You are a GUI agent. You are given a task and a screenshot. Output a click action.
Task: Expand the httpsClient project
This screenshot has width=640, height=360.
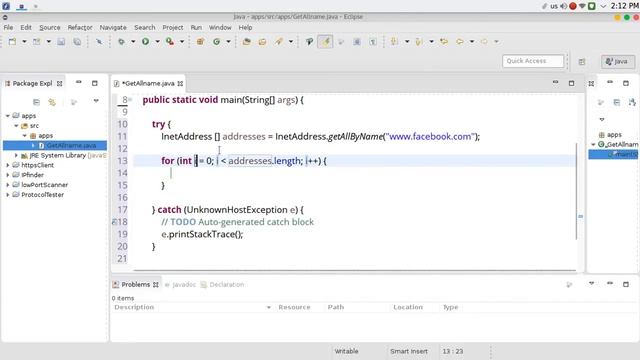pyautogui.click(x=8, y=165)
